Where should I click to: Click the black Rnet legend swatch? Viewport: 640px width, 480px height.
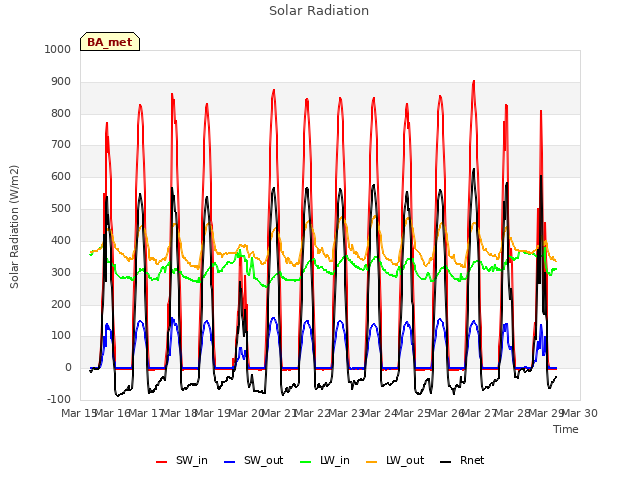click(x=446, y=462)
